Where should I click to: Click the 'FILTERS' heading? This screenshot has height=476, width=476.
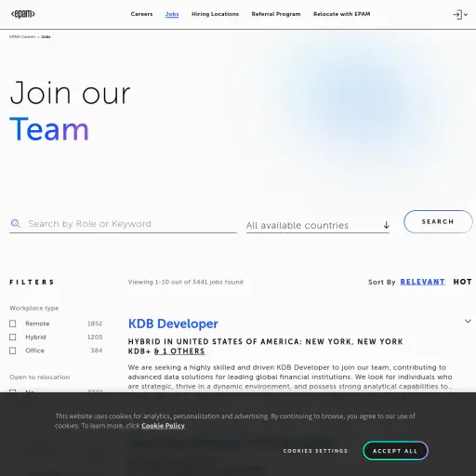32,282
